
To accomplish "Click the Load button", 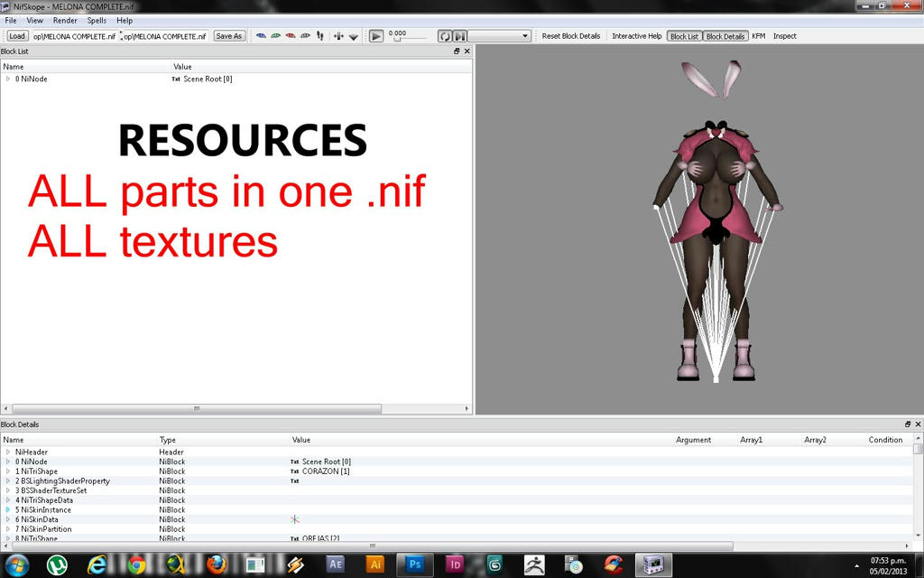I will click(17, 36).
